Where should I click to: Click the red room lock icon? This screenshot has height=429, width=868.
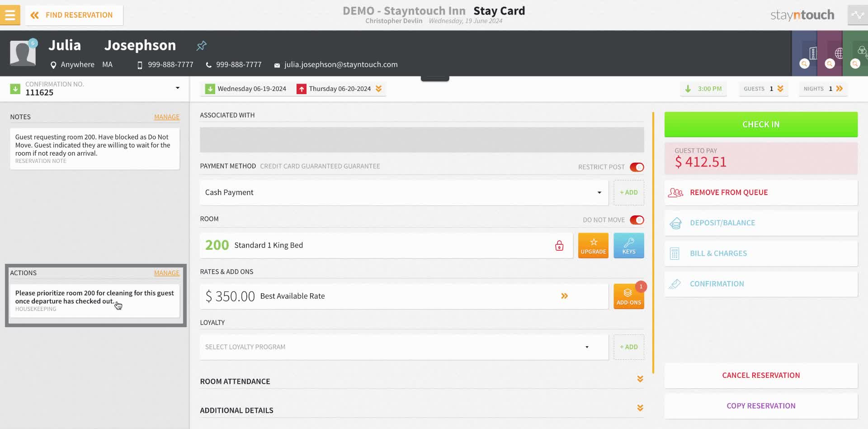click(559, 245)
